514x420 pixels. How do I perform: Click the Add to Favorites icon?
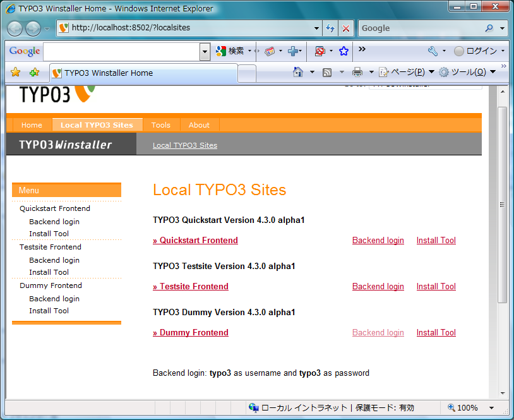pos(34,73)
